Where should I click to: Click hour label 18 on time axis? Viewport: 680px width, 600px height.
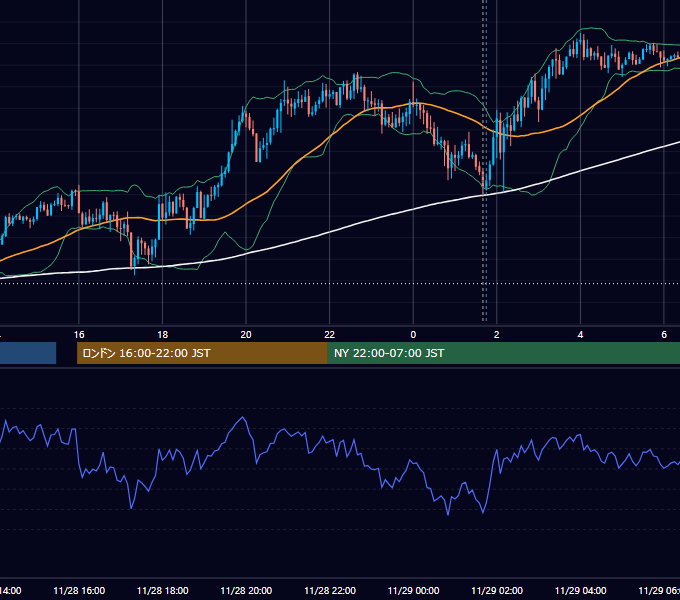pyautogui.click(x=163, y=335)
